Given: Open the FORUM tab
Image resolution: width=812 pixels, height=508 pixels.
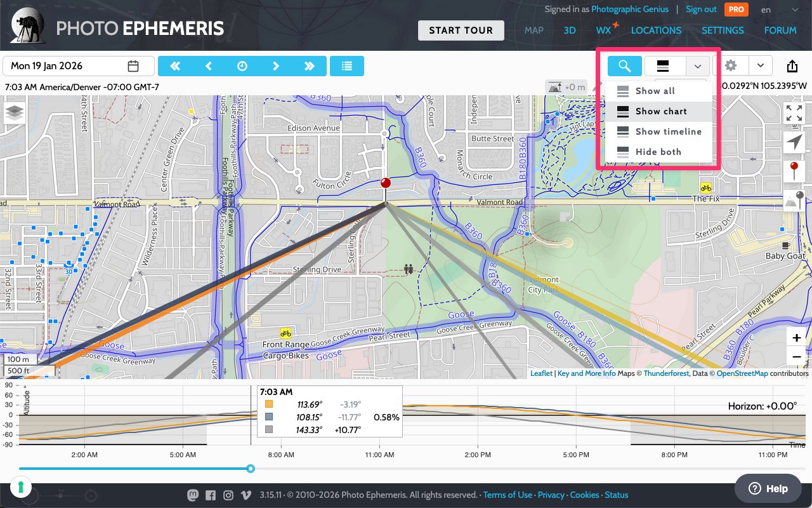Looking at the screenshot, I should [x=780, y=30].
